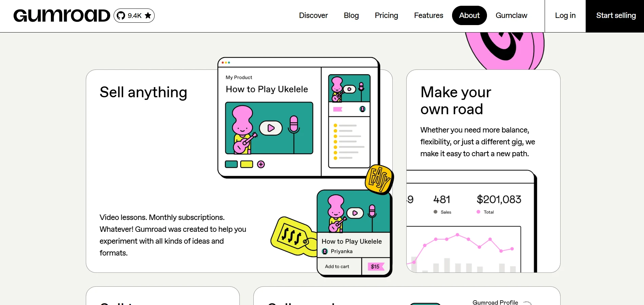644x305 pixels.
Task: Open the Blog nav link
Action: (x=351, y=16)
